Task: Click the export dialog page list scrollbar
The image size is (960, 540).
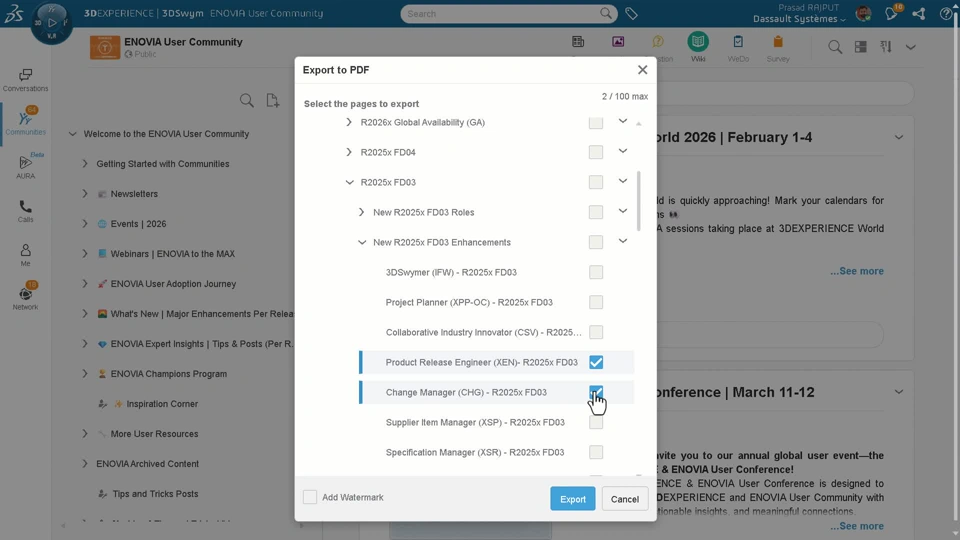Action: (639, 201)
